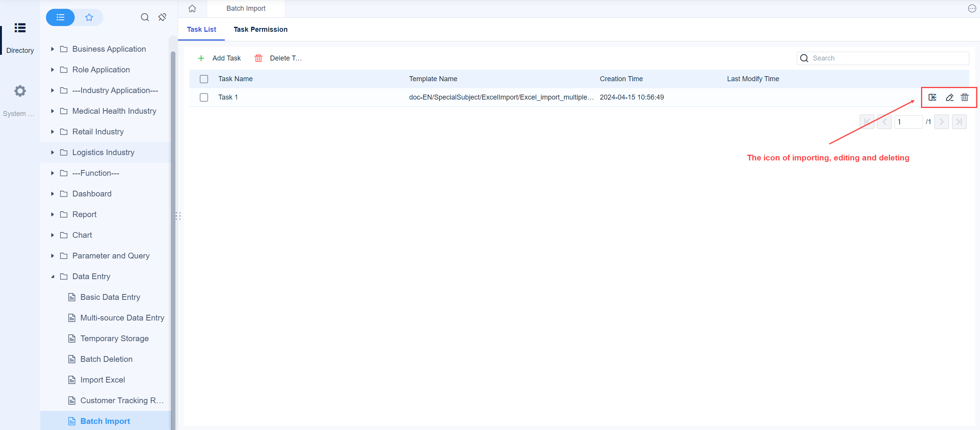Expand the Role Application folder

pos(52,70)
